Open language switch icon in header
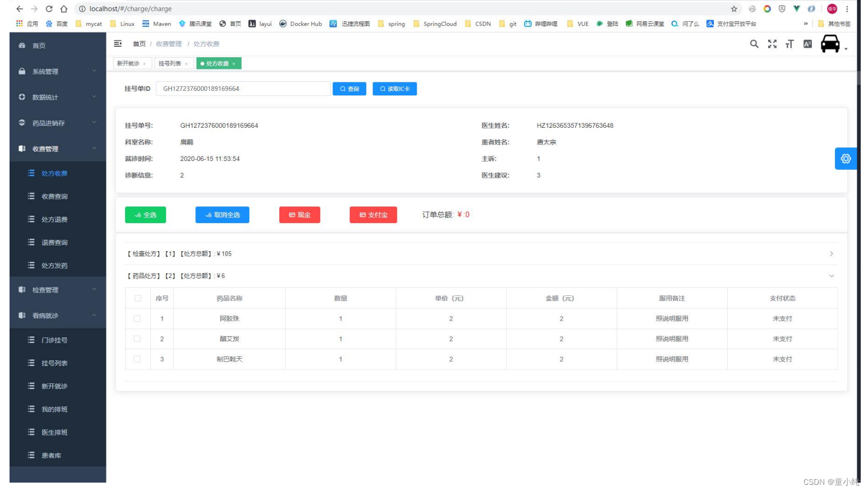 (x=807, y=44)
